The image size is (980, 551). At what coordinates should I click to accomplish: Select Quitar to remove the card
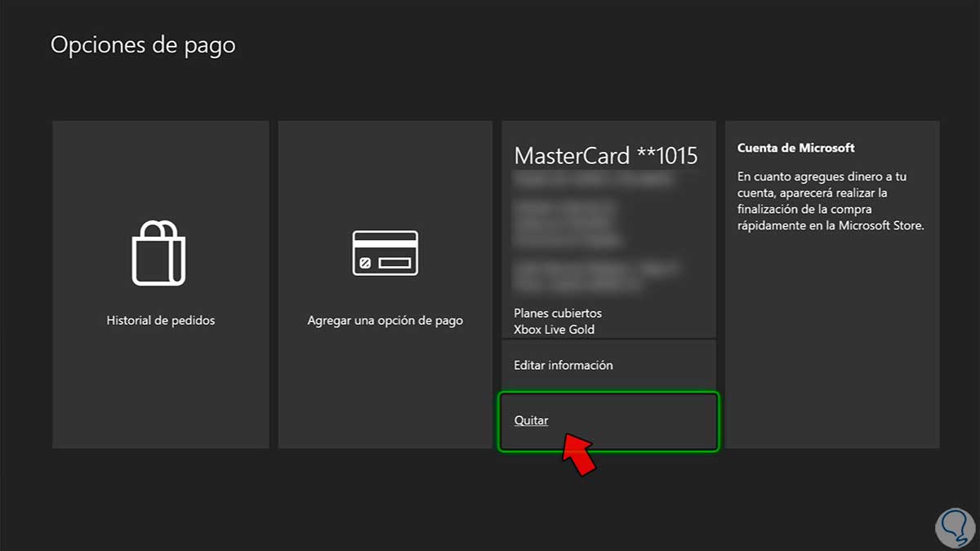pyautogui.click(x=608, y=421)
